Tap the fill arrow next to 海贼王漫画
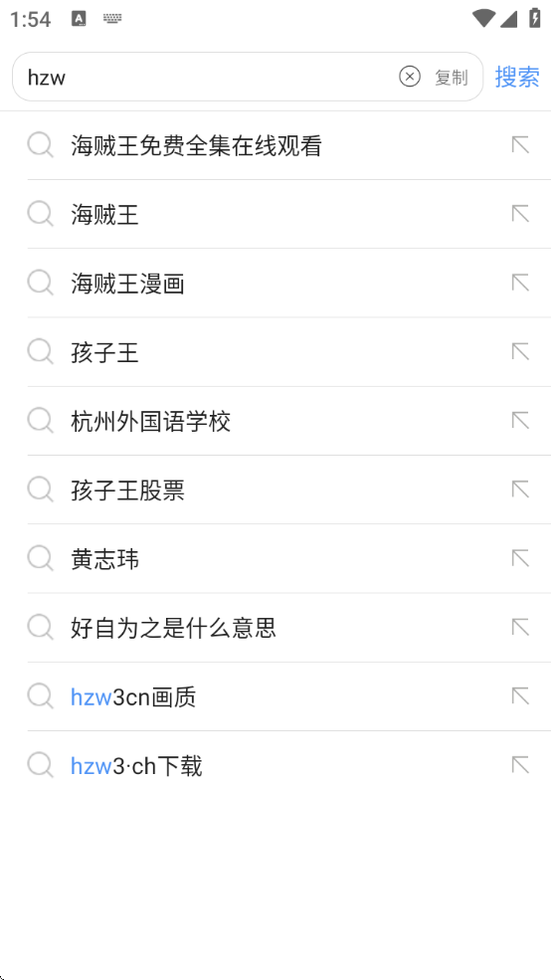Image resolution: width=551 pixels, height=980 pixels. coord(520,283)
